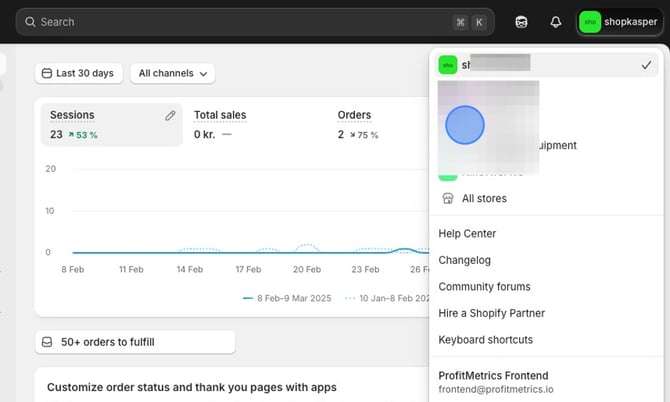Image resolution: width=670 pixels, height=402 pixels.
Task: Click the Search field in the top bar
Action: 255,22
